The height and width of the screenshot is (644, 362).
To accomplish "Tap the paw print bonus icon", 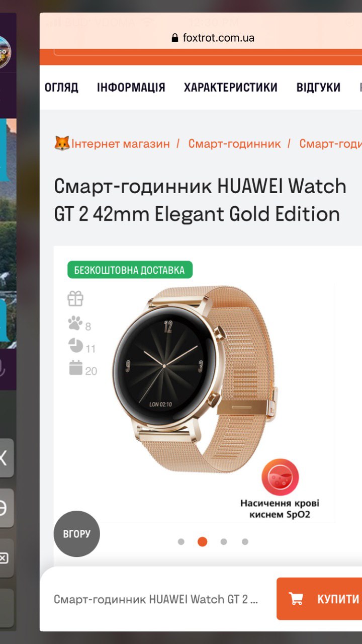I will 75,323.
